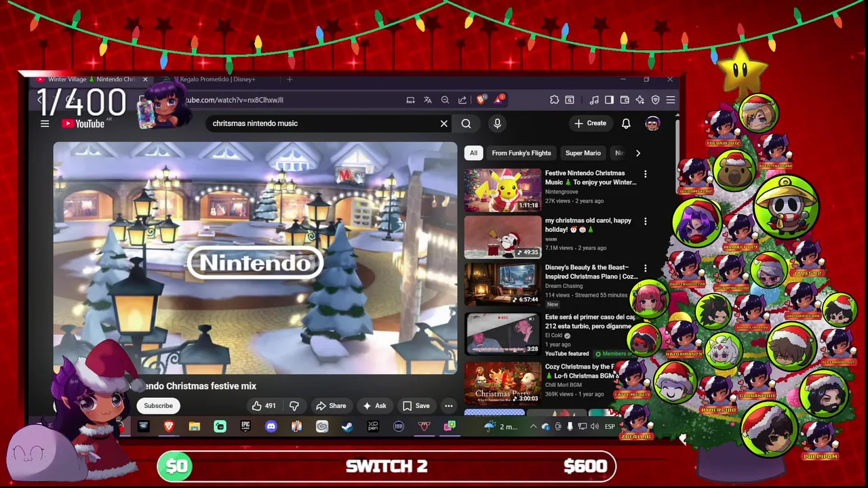Open options for Beauty and the Beast piano

tap(646, 268)
